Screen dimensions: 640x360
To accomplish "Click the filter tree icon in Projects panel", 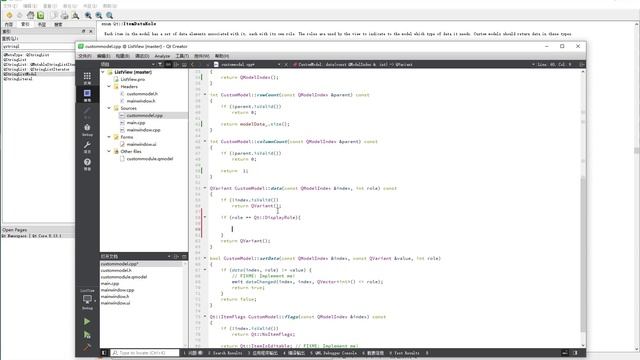I will tap(160, 64).
